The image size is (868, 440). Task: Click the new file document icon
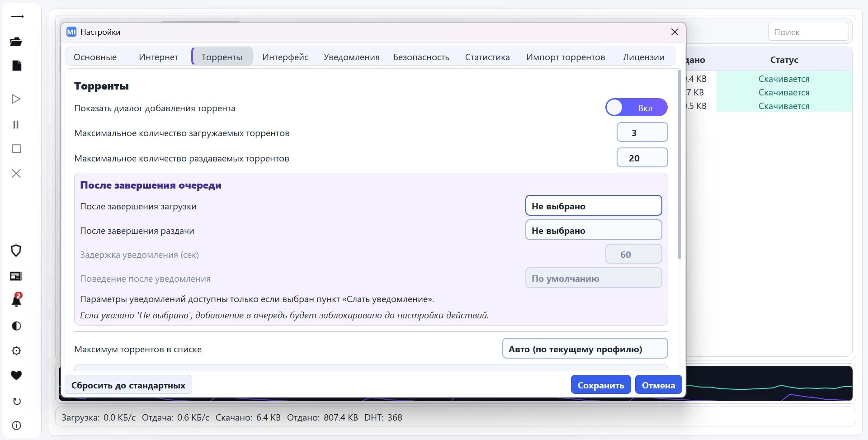coord(16,66)
